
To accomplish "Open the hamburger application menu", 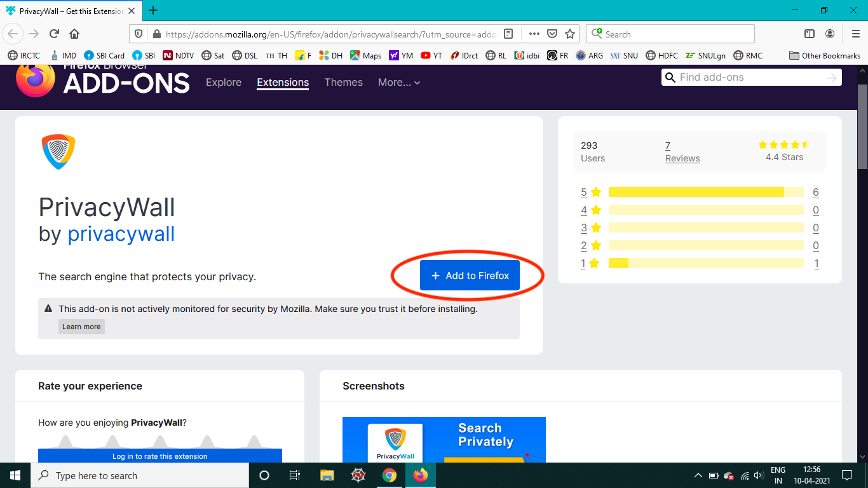I will click(856, 34).
